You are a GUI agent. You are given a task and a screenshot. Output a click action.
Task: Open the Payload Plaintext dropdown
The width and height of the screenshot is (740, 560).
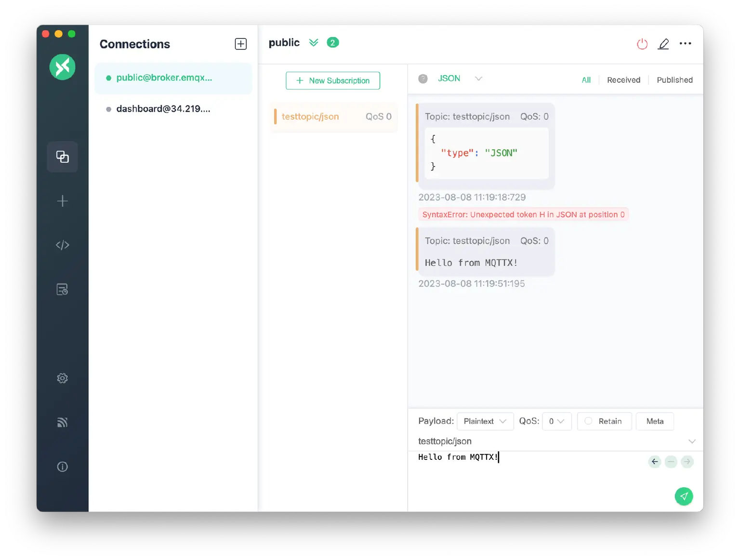coord(485,421)
